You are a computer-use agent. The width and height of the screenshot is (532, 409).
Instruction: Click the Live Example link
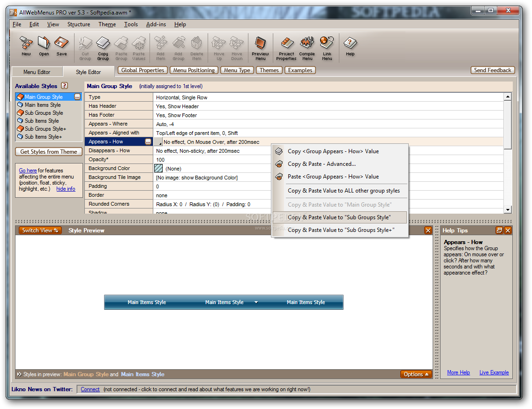click(494, 372)
